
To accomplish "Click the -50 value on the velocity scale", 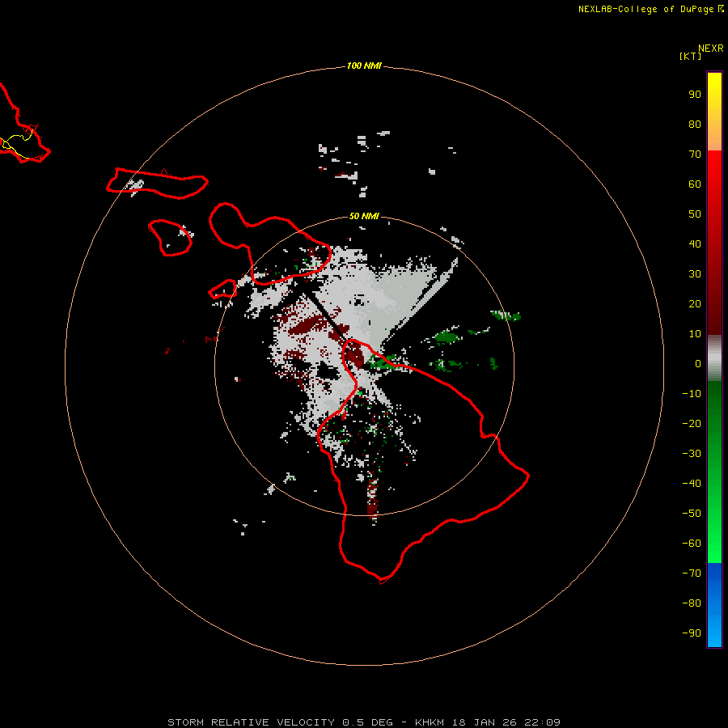I will click(x=692, y=514).
